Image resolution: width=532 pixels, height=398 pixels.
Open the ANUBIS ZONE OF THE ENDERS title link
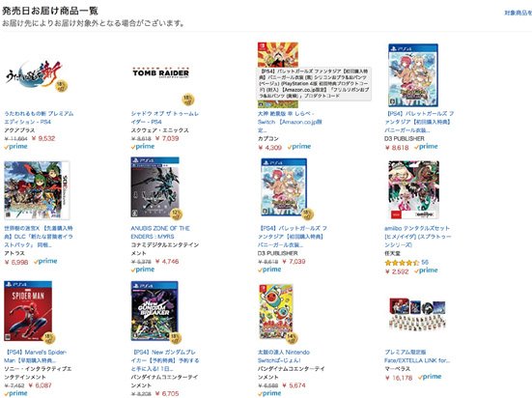pos(160,232)
